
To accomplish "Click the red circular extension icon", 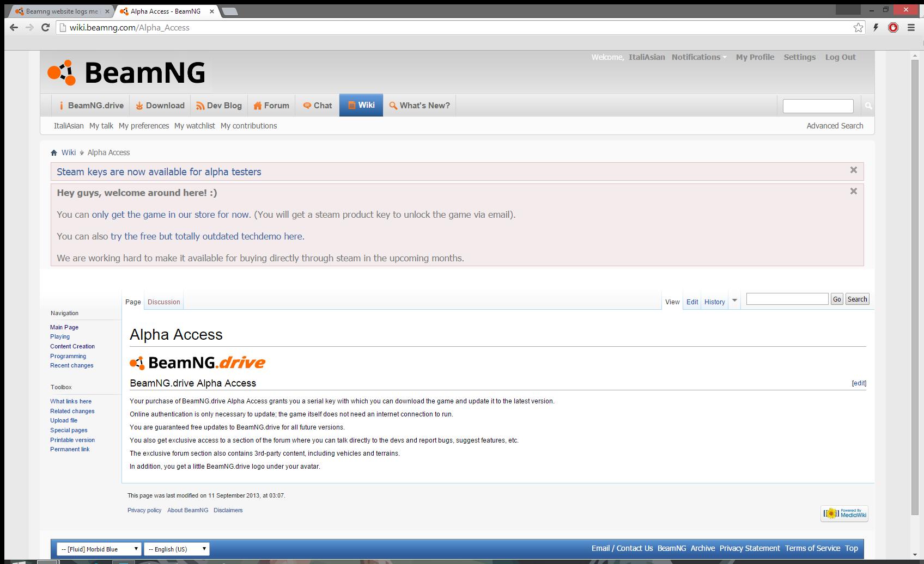I will 893,27.
